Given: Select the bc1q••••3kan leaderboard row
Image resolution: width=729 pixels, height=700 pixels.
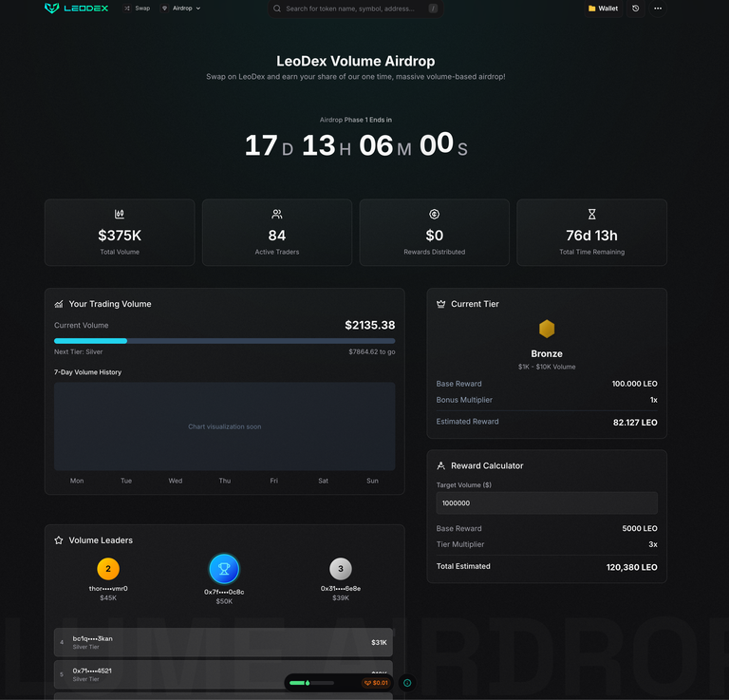Looking at the screenshot, I should pyautogui.click(x=223, y=642).
